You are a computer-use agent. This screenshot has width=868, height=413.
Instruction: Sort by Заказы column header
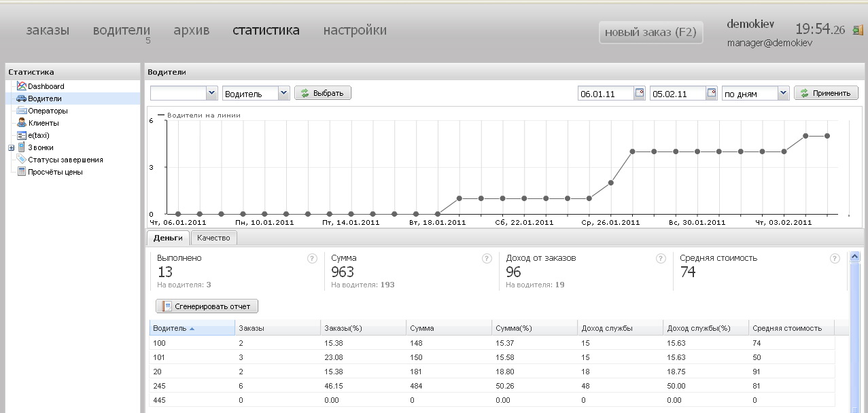click(x=278, y=328)
